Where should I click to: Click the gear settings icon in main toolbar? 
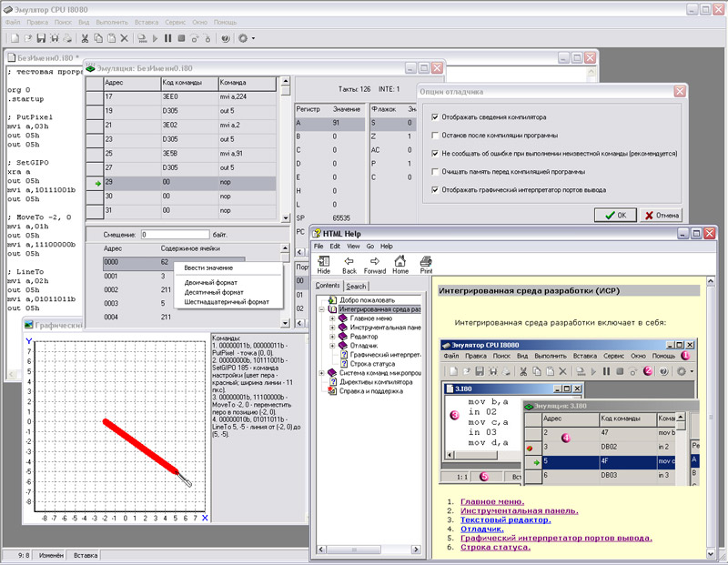(x=243, y=38)
